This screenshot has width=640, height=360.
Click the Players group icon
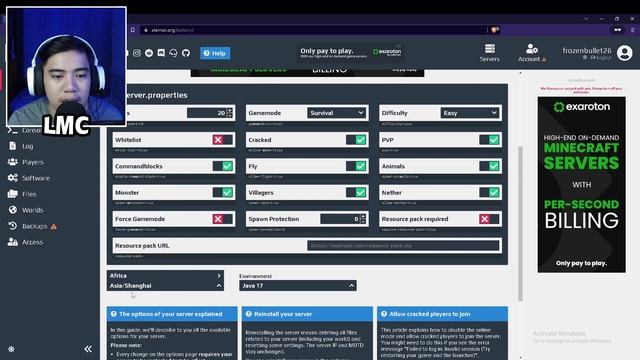[13, 162]
